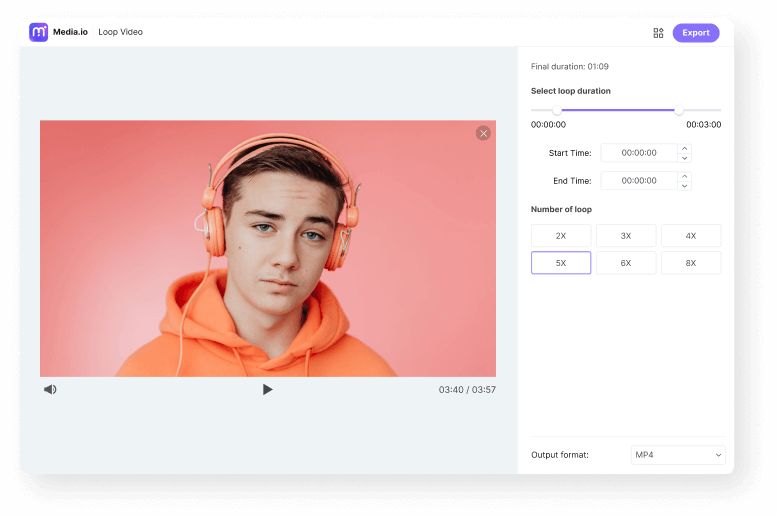Click the loop duration slider left handle
This screenshot has height=518, width=777.
tap(557, 110)
